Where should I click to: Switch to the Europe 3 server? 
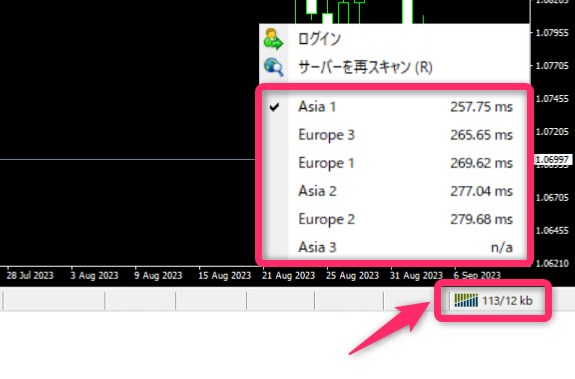pyautogui.click(x=395, y=135)
